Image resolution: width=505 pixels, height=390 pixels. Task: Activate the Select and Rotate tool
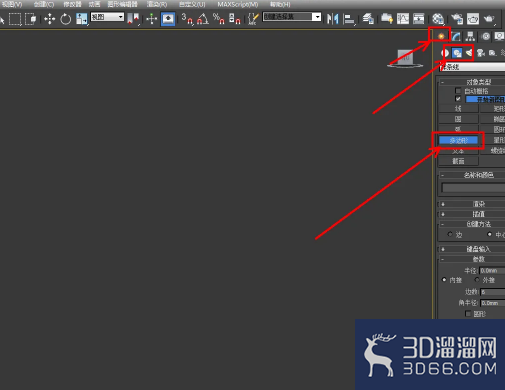coord(66,19)
